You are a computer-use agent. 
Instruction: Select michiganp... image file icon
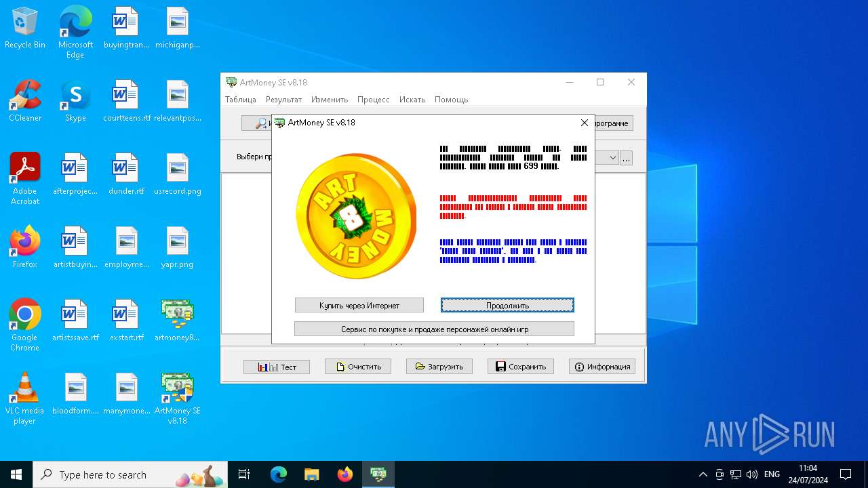tap(178, 28)
